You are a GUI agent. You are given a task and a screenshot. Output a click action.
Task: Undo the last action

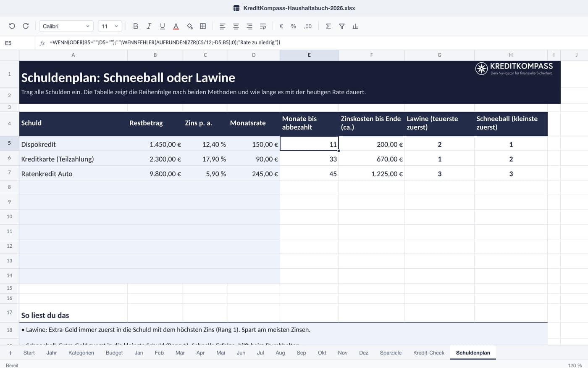pyautogui.click(x=12, y=26)
